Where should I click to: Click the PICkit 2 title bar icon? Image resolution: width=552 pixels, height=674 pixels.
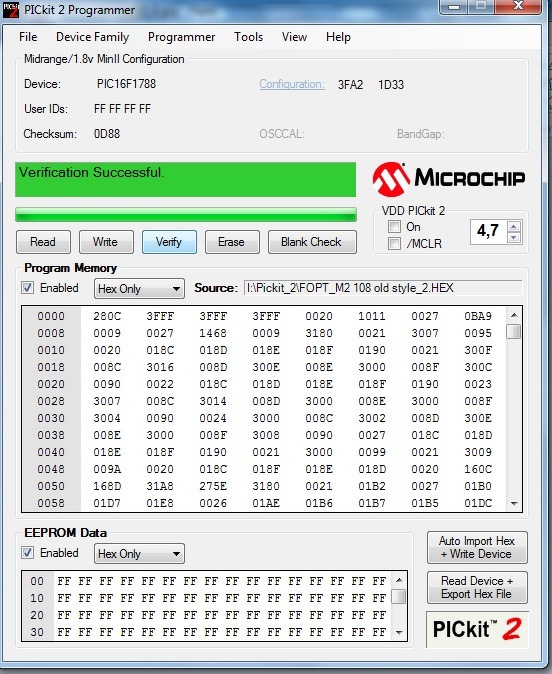click(10, 10)
